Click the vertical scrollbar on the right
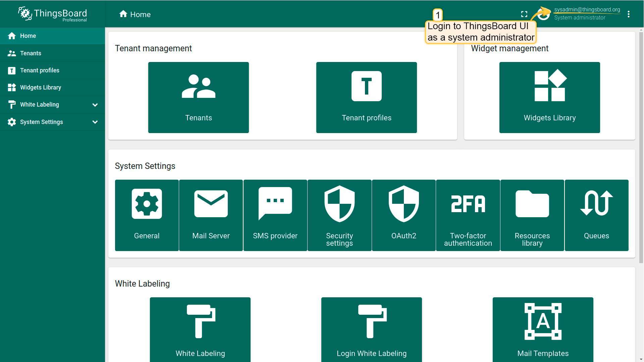644x362 pixels. click(x=641, y=147)
